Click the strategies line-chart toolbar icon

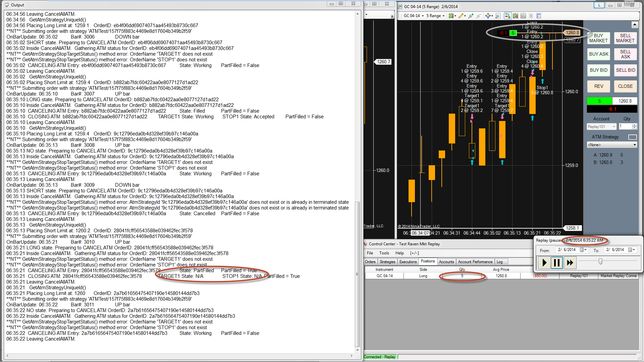point(523,16)
